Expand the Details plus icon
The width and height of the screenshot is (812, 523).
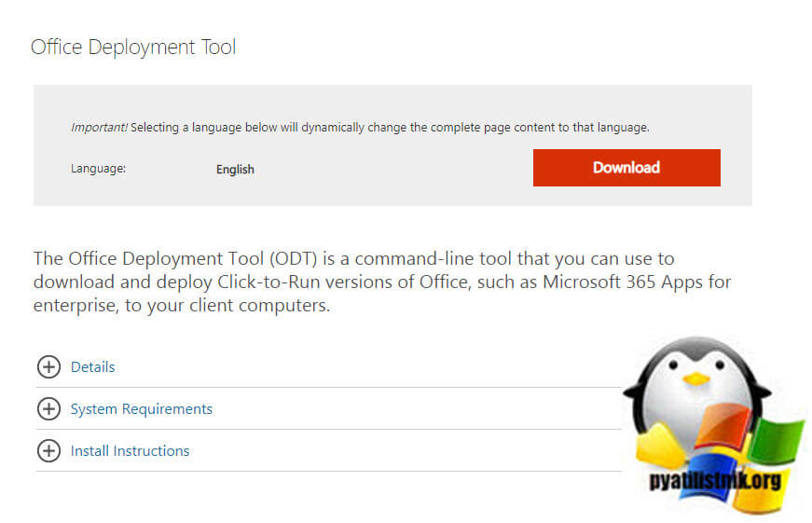(x=48, y=367)
